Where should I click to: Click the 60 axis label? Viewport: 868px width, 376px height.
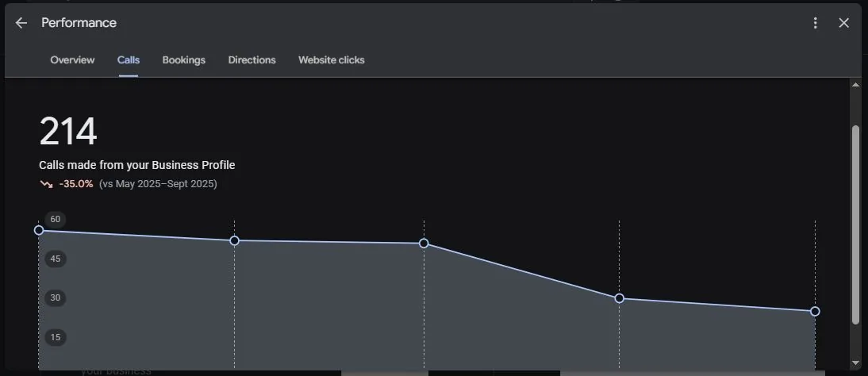point(56,219)
